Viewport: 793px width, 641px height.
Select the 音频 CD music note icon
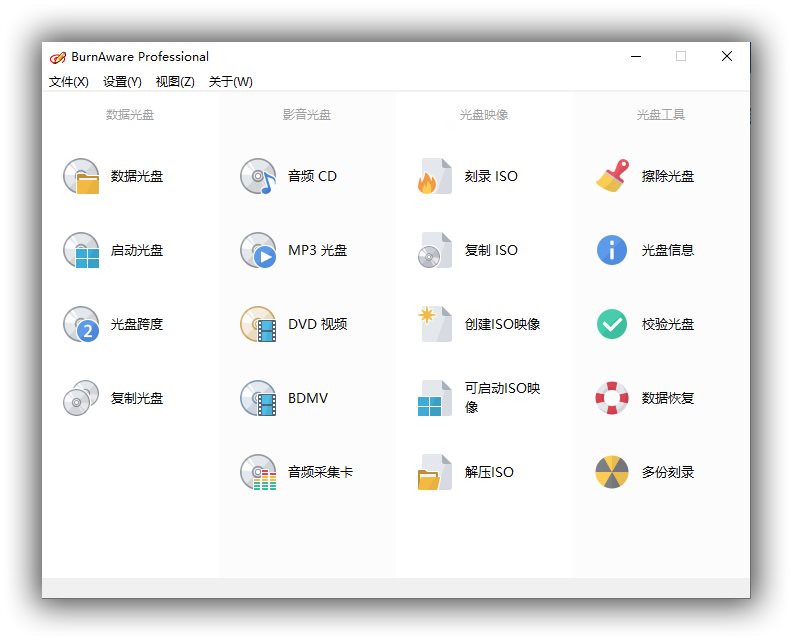(258, 176)
